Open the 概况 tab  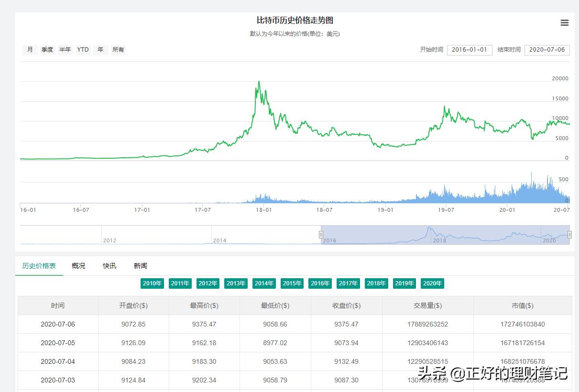78,266
